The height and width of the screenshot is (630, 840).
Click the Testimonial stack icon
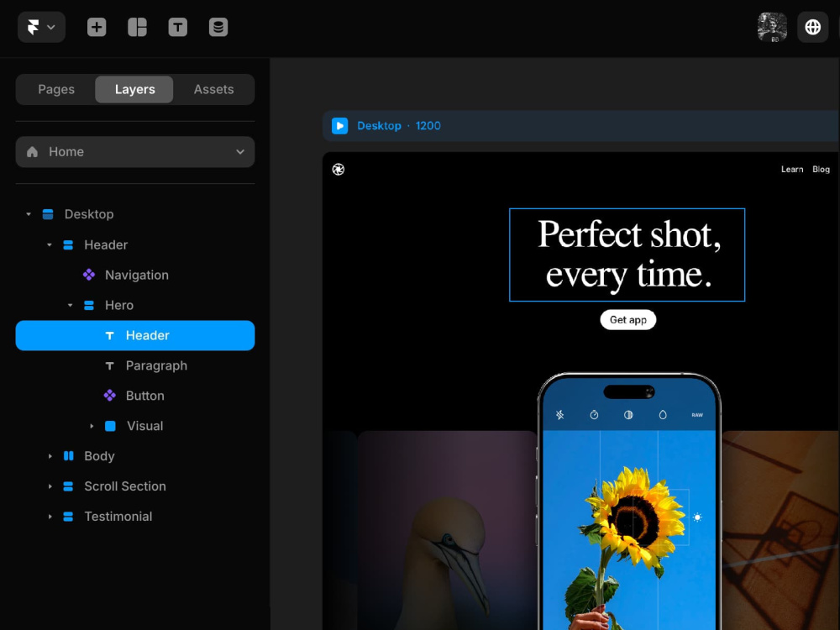[68, 517]
